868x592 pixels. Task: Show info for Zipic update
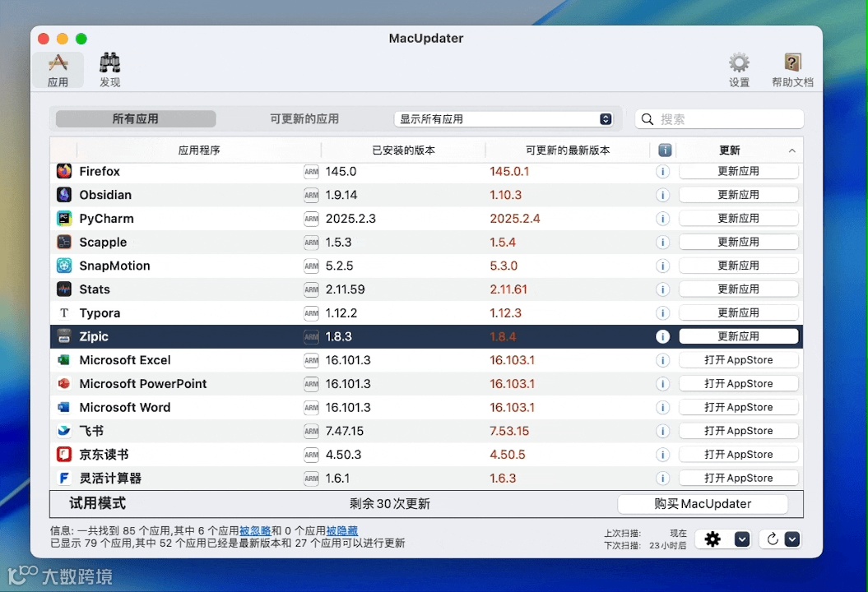(x=662, y=336)
